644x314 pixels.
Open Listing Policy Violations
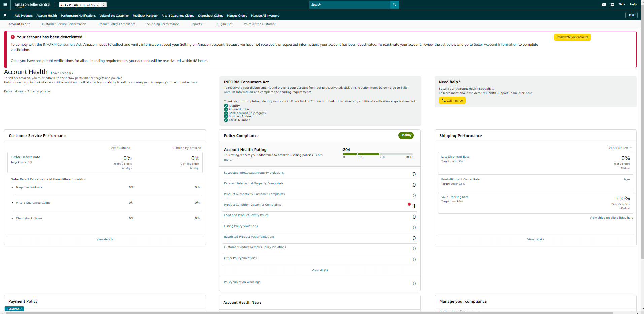pyautogui.click(x=241, y=226)
